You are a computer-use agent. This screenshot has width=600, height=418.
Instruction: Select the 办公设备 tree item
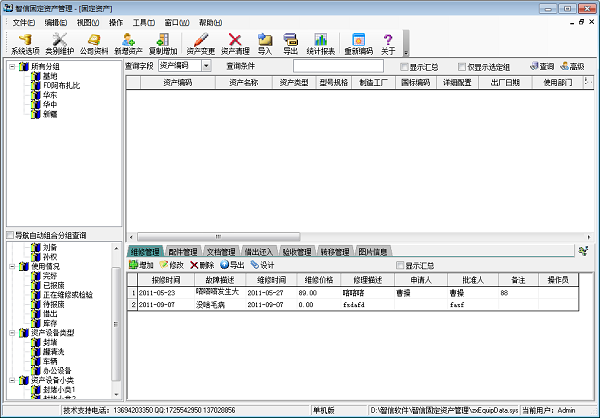[x=57, y=371]
